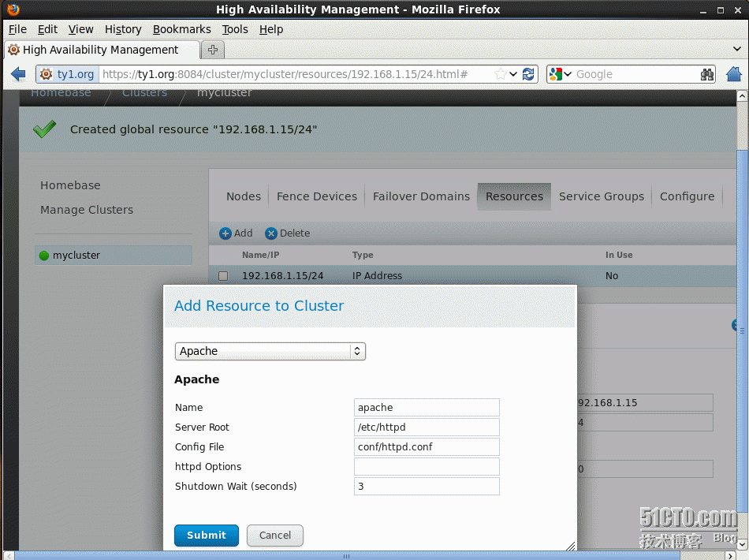Open the File menu

pos(17,29)
